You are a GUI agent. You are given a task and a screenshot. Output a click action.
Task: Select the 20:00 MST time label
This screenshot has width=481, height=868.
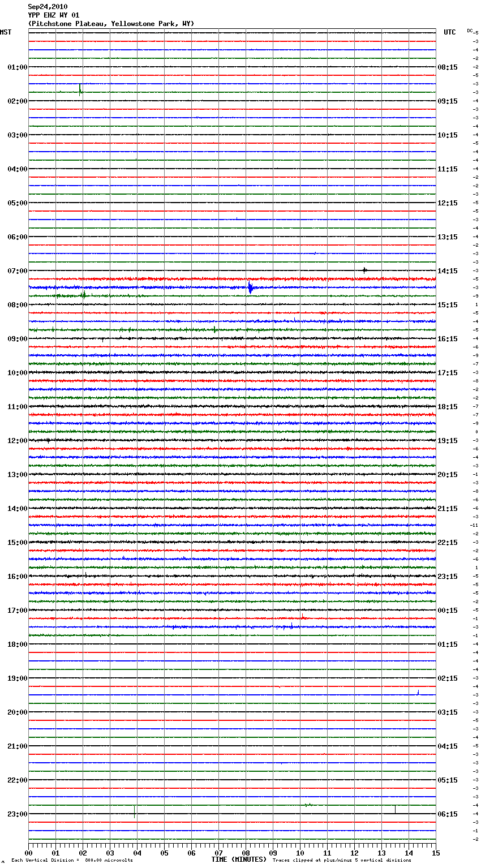click(17, 712)
